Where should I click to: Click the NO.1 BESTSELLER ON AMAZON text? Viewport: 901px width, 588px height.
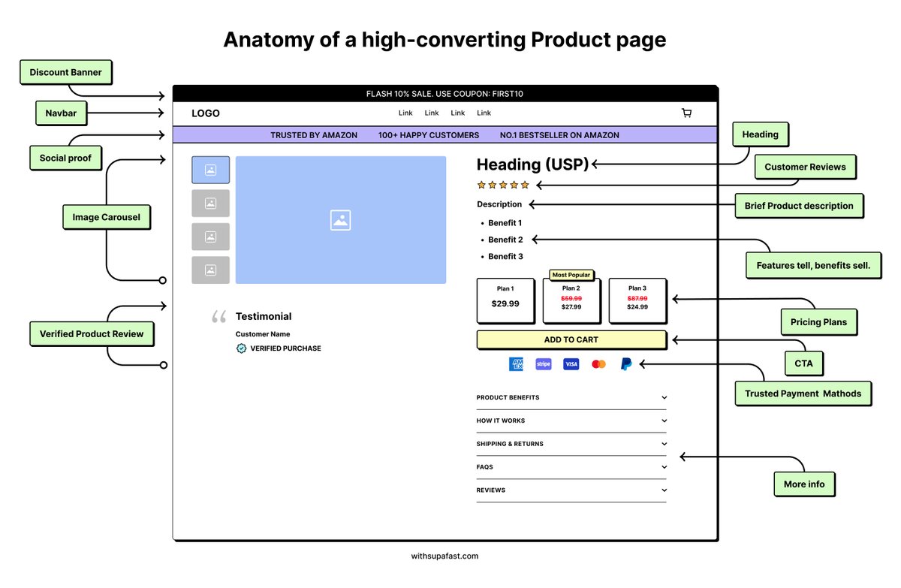(559, 135)
